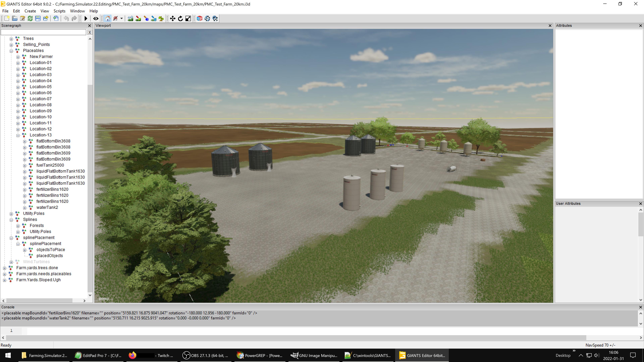The width and height of the screenshot is (644, 362).
Task: Open EditPad Pro from the taskbar
Action: (x=98, y=355)
